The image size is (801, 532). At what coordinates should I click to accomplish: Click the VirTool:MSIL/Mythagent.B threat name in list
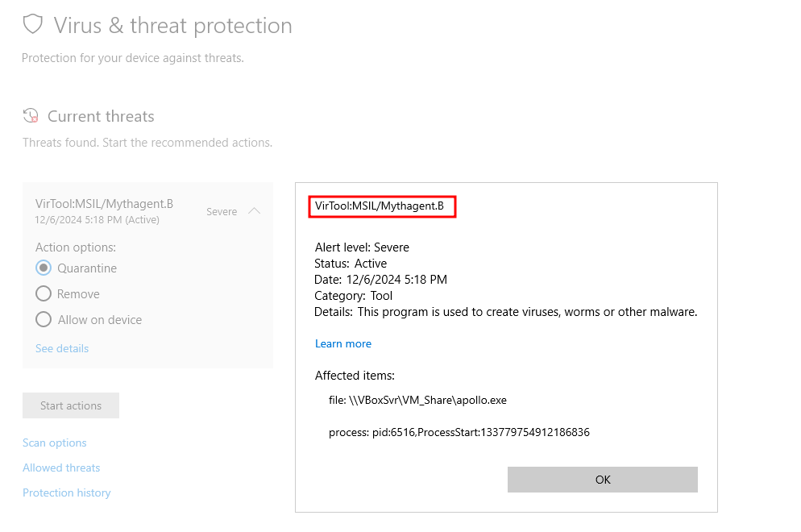pyautogui.click(x=104, y=204)
